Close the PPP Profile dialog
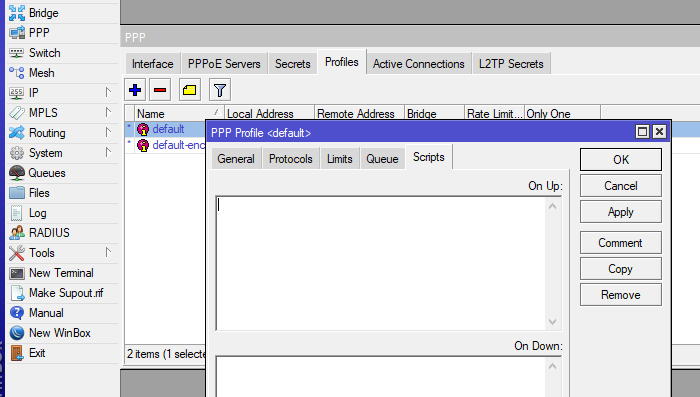This screenshot has height=397, width=700. (x=659, y=132)
